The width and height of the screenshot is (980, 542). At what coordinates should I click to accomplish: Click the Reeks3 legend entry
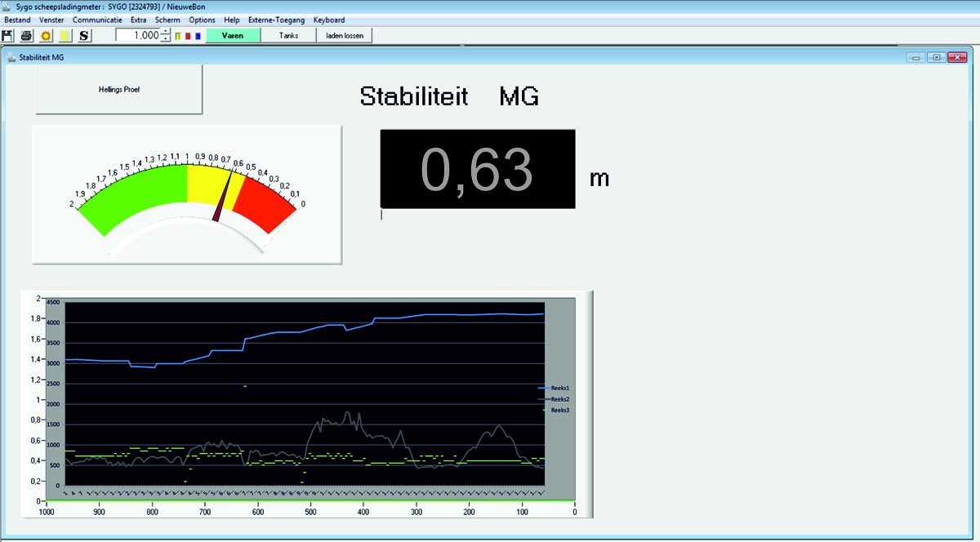point(556,410)
